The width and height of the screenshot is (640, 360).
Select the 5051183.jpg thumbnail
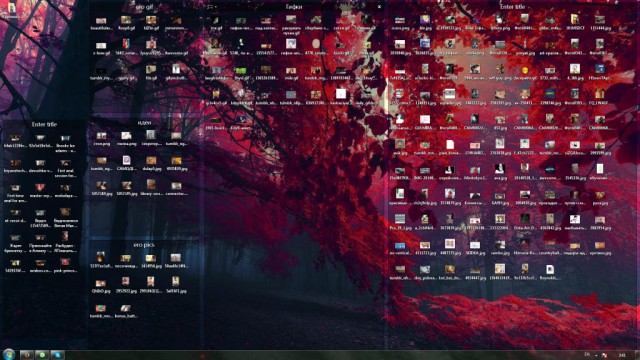[102, 189]
